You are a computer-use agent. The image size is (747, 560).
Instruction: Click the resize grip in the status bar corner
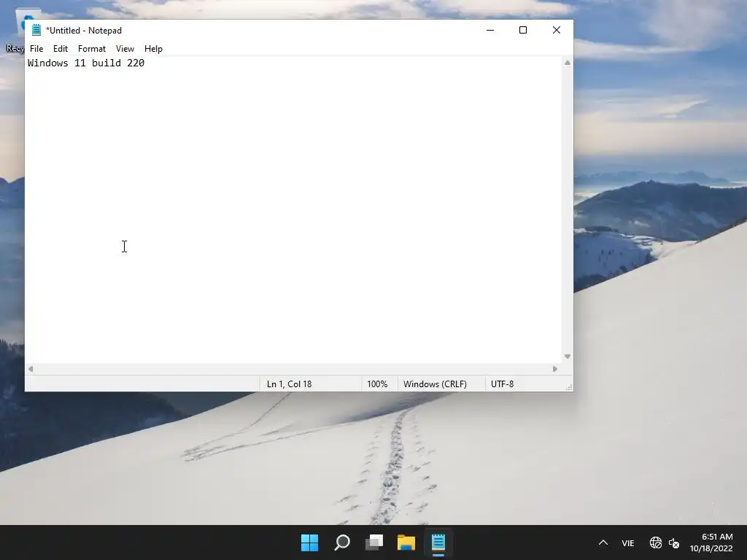(569, 387)
